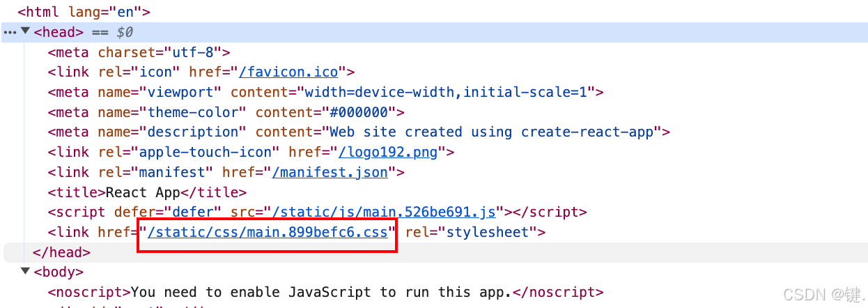Collapse the body element triangle
This screenshot has height=308, width=868.
(26, 272)
